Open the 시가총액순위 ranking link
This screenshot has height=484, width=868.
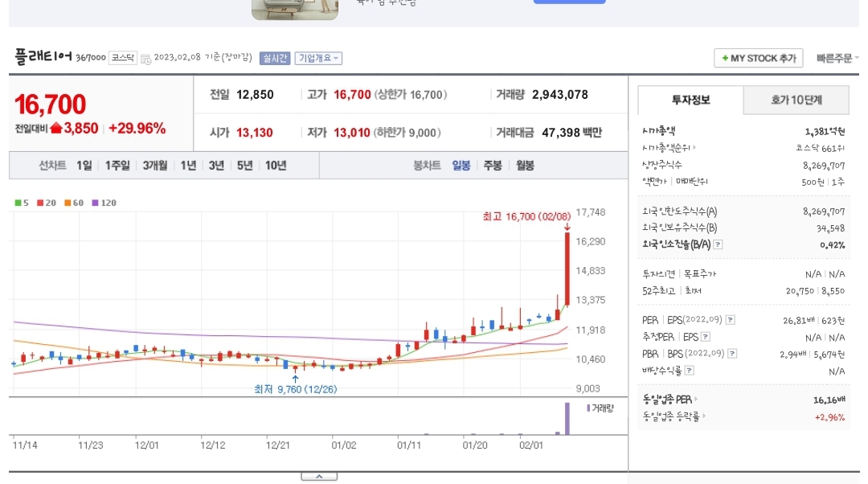point(668,148)
